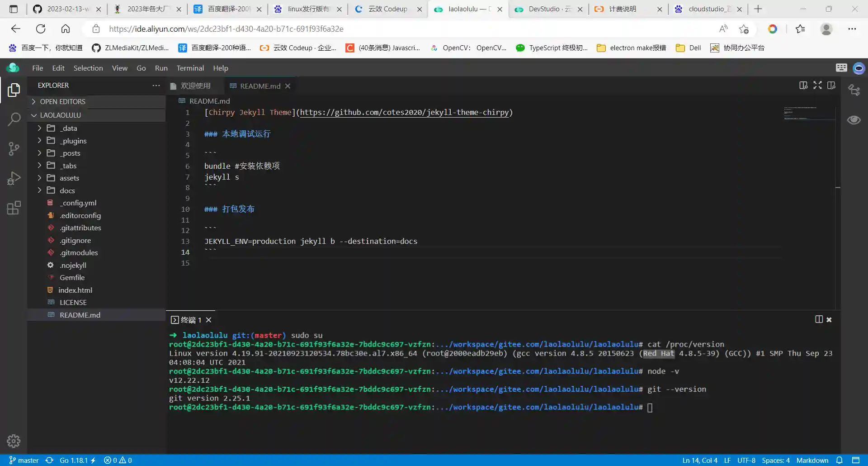Screen dimensions: 868x466
Task: Toggle the preview eye icon in right sidebar
Action: coord(854,120)
